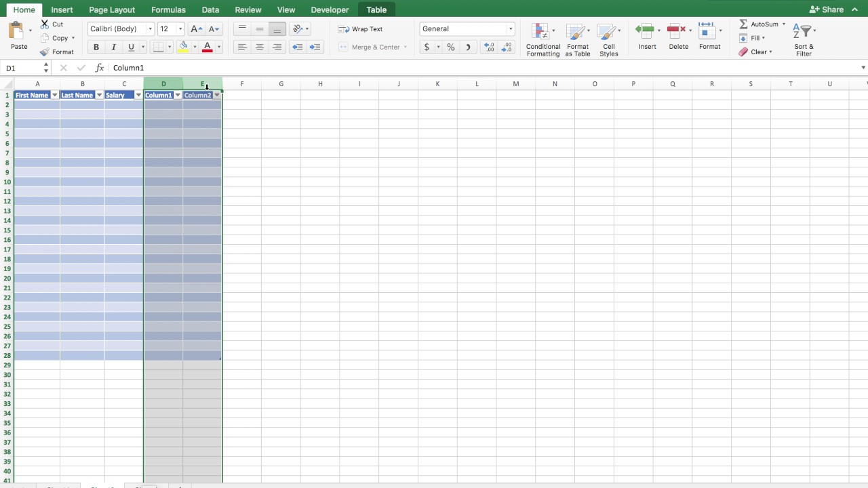Image resolution: width=868 pixels, height=488 pixels.
Task: Apply comma style formatting
Action: coord(468,47)
